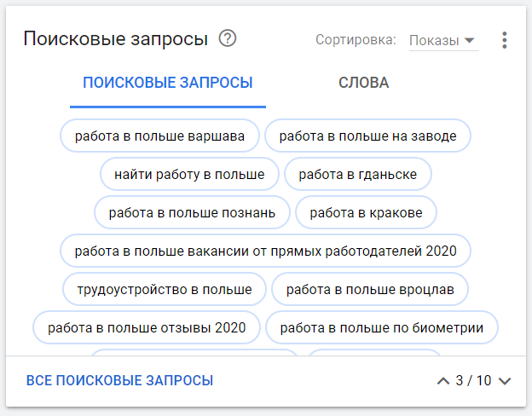This screenshot has height=416, width=532.
Task: Select chip about вакансии от прямых работодателей 2020
Action: [266, 251]
